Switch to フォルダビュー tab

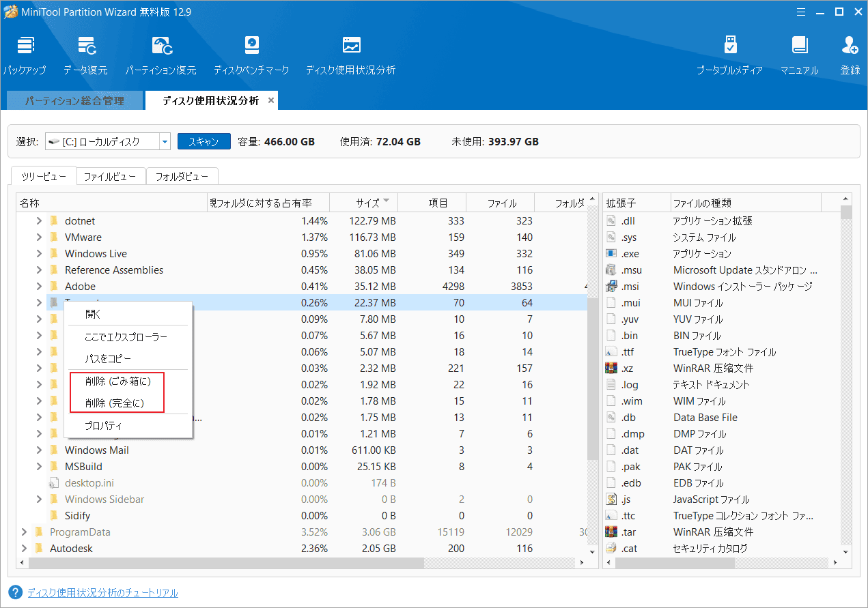[x=182, y=176]
